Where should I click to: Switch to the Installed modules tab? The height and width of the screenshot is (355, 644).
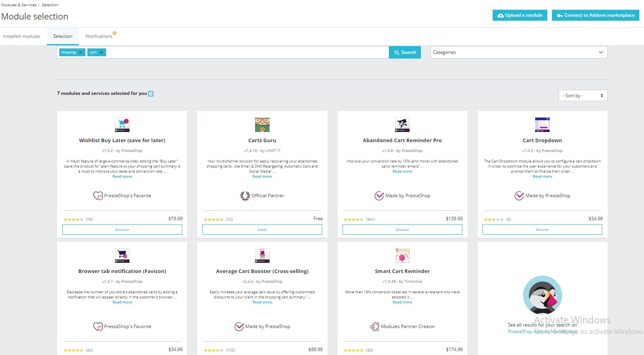coord(21,36)
